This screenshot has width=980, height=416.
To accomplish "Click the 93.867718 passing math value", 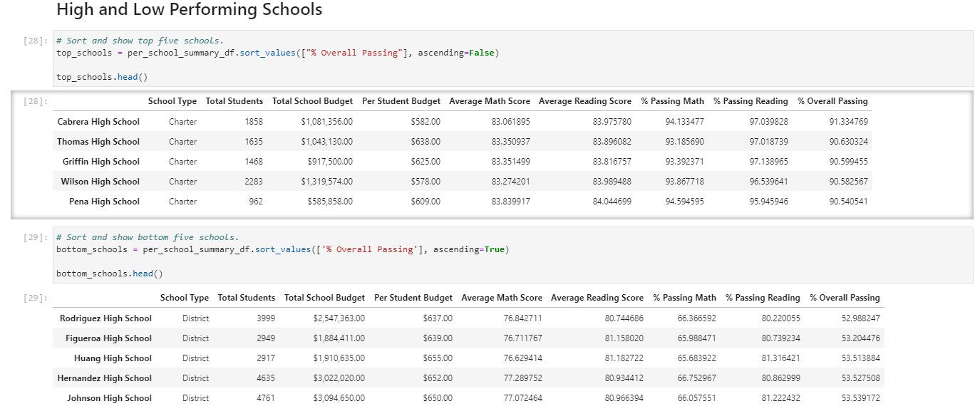I will click(x=684, y=182).
